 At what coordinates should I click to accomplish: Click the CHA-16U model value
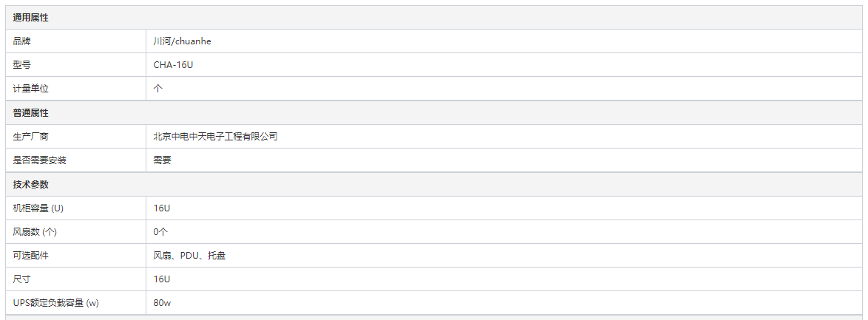[x=173, y=65]
